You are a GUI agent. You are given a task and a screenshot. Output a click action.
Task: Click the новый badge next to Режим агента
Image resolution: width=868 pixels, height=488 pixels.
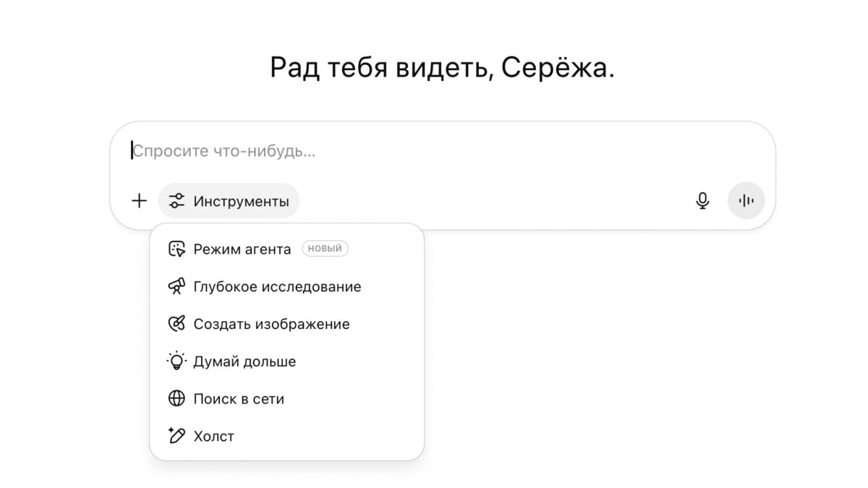click(x=325, y=248)
